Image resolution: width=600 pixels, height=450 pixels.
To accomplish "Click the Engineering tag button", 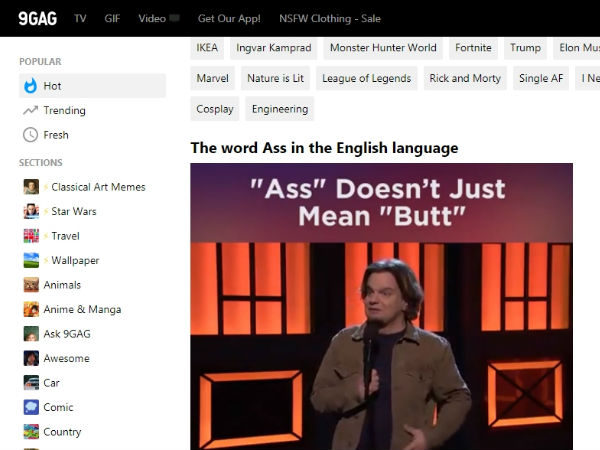I will [x=279, y=109].
